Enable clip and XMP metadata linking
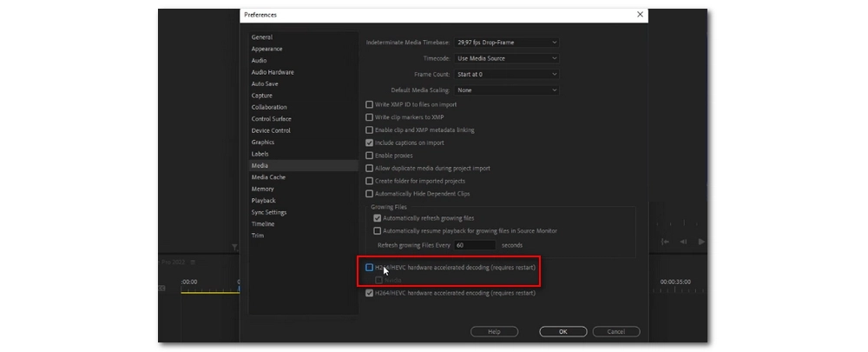868x352 pixels. (x=369, y=130)
